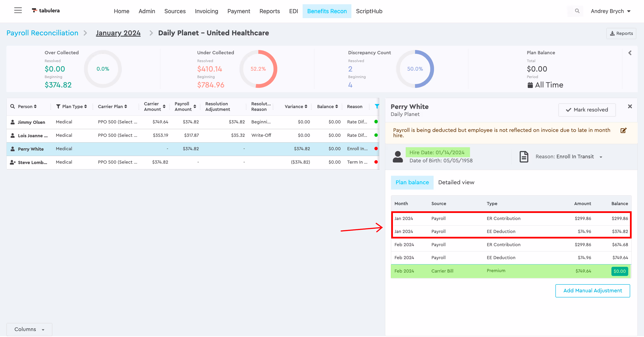This screenshot has width=644, height=337.
Task: Click the Plan Type filter funnel icon
Action: click(58, 106)
